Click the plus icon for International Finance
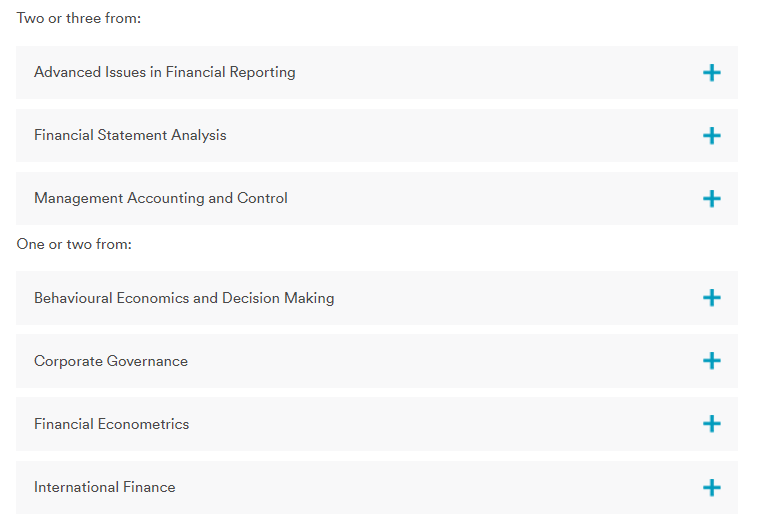The image size is (761, 525). point(712,488)
